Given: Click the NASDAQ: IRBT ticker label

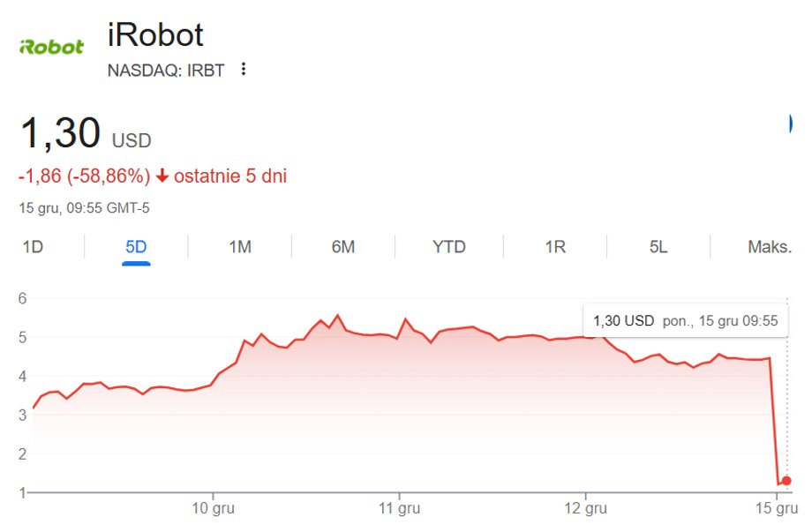Looking at the screenshot, I should [166, 70].
